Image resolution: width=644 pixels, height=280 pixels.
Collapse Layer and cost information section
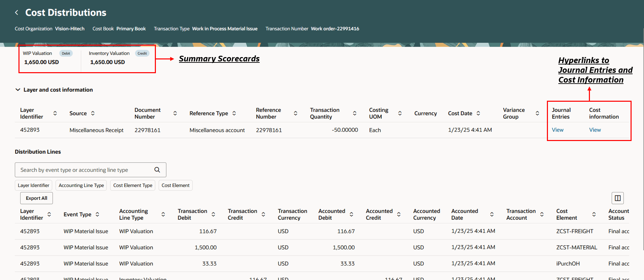(x=18, y=90)
